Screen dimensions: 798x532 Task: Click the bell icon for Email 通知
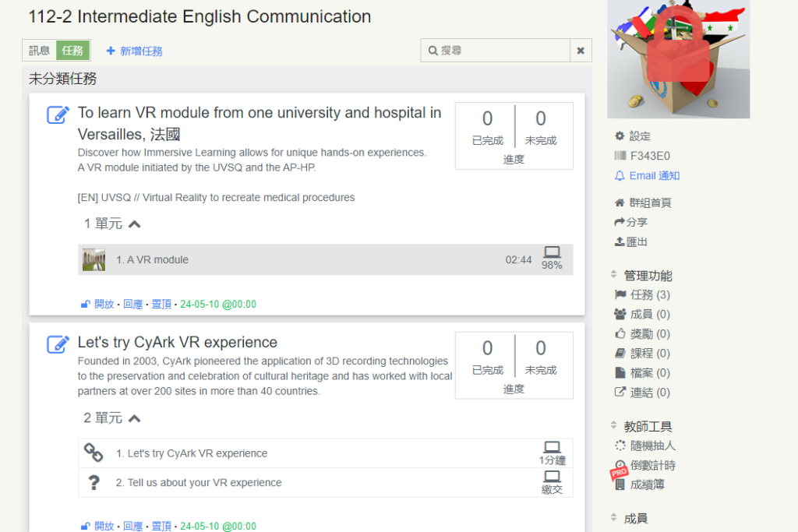coord(620,176)
